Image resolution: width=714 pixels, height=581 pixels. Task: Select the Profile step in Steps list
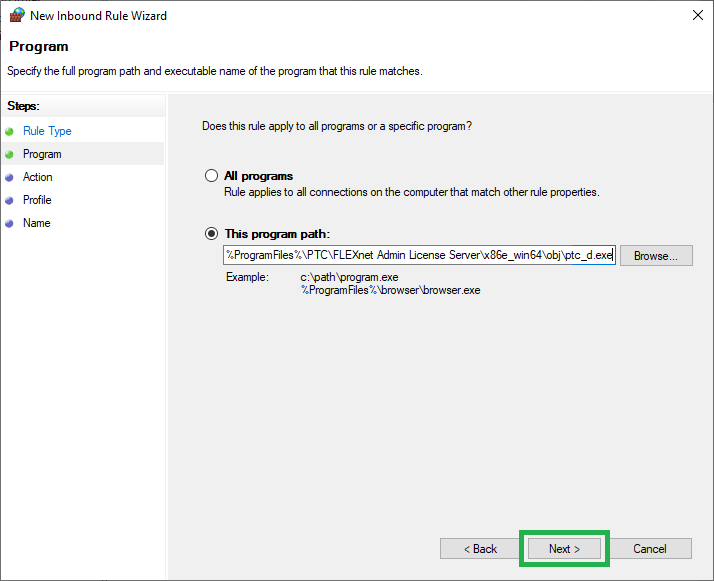(x=37, y=200)
